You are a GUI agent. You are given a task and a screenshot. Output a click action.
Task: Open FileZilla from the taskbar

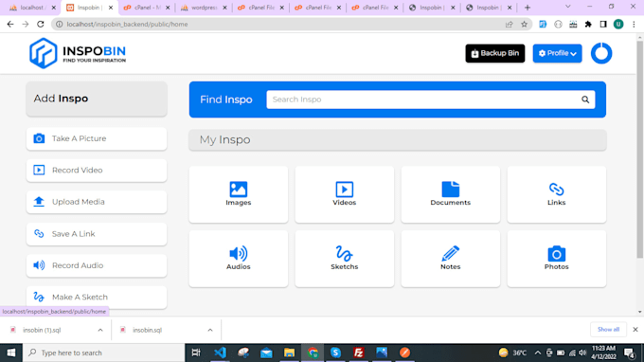359,353
